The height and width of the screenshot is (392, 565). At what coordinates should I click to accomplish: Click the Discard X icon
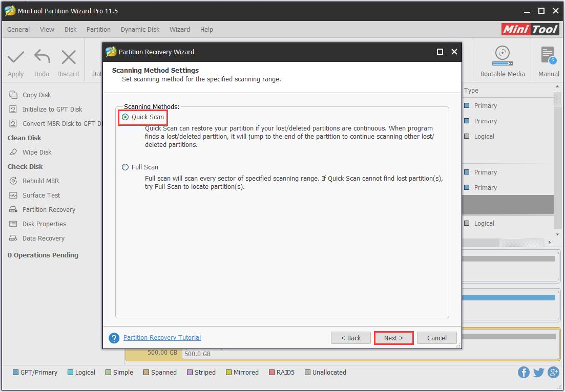point(68,57)
